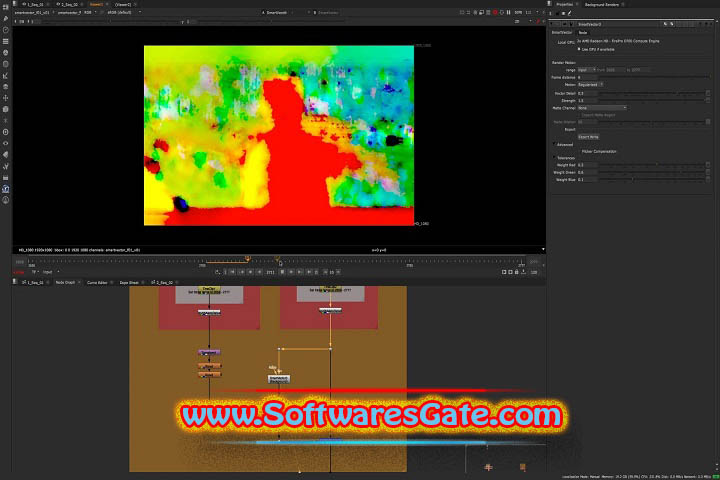Open the RGB channel display dropdown
Screen dimensions: 720x480
[x=90, y=12]
